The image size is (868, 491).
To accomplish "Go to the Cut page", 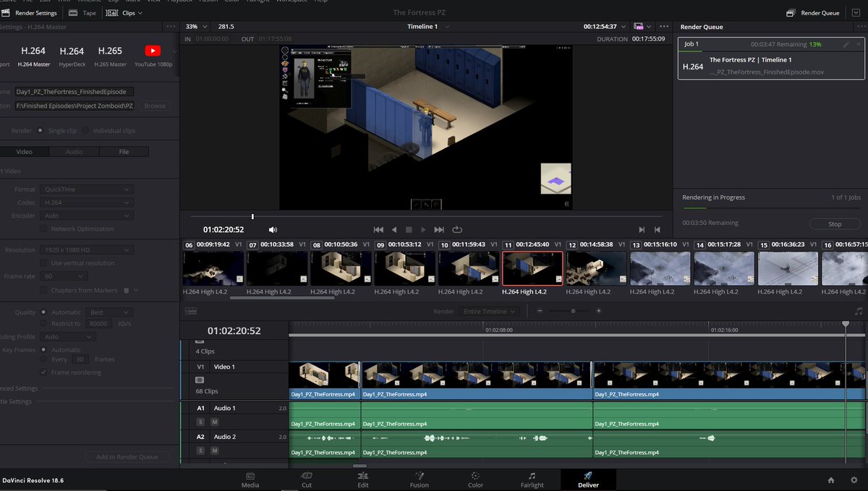I will coord(307,479).
